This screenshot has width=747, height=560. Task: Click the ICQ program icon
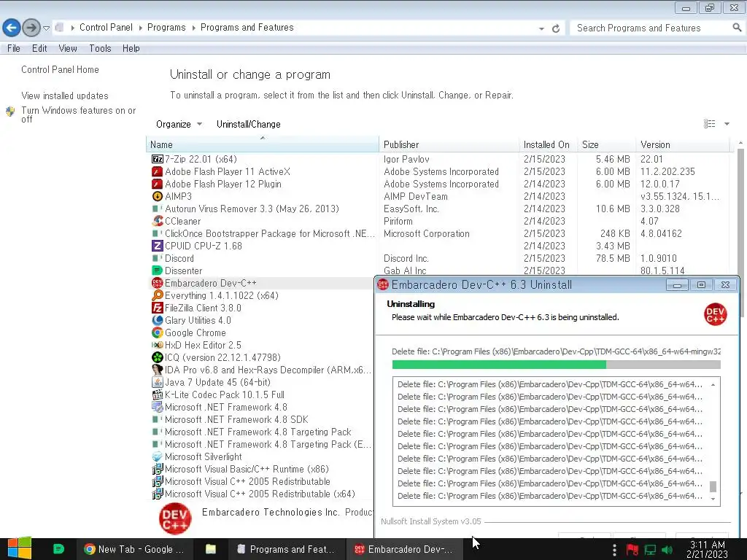pos(158,357)
